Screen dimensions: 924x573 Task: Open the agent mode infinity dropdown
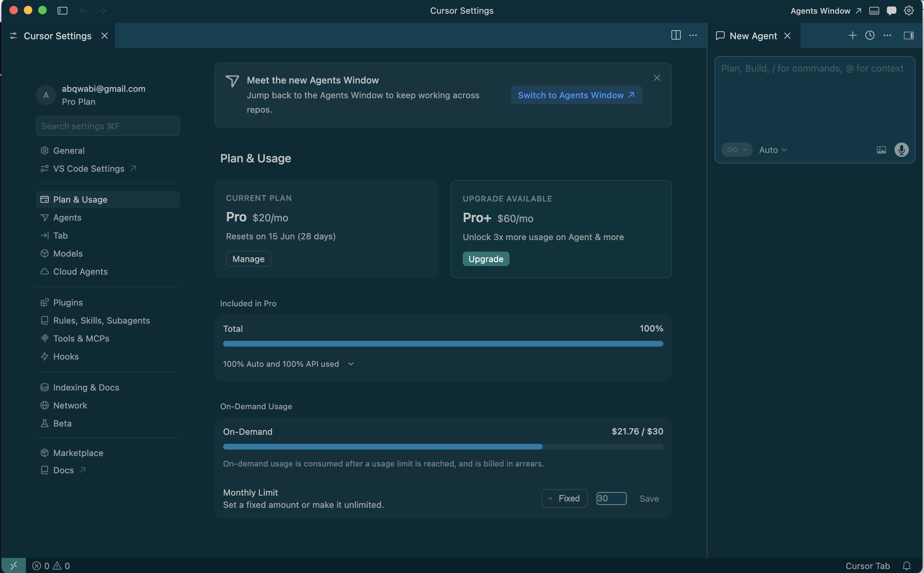pos(736,150)
